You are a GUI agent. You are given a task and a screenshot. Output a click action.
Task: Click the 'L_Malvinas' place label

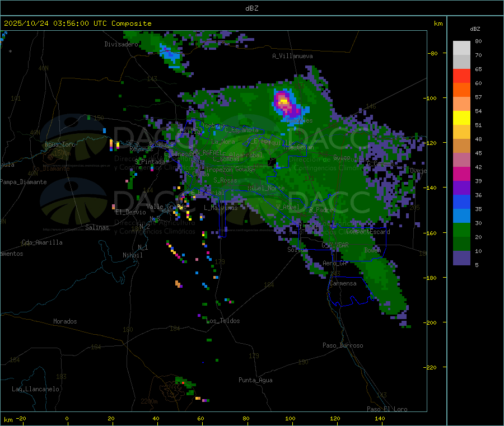point(221,208)
